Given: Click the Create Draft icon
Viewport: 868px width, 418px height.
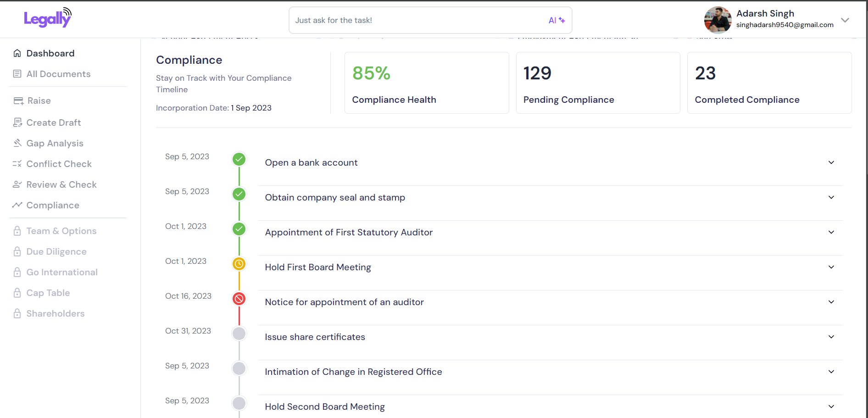Looking at the screenshot, I should [x=17, y=123].
